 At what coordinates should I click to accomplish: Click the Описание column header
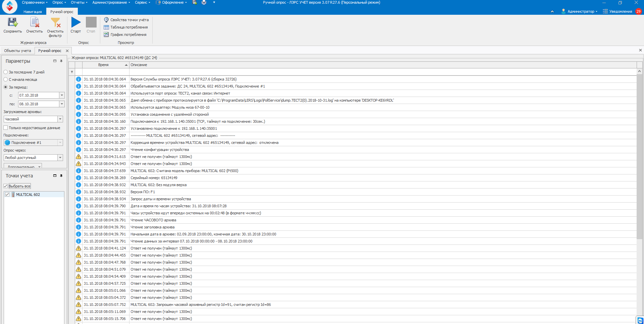(383, 65)
